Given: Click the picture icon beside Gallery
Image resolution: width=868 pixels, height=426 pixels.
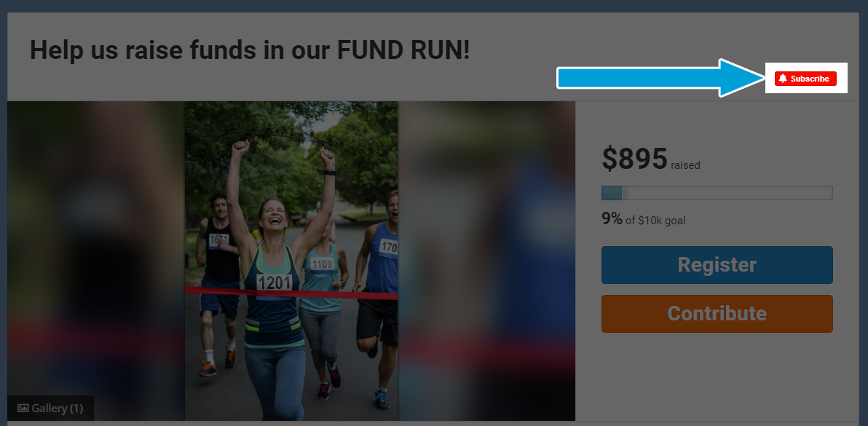Looking at the screenshot, I should pos(23,409).
